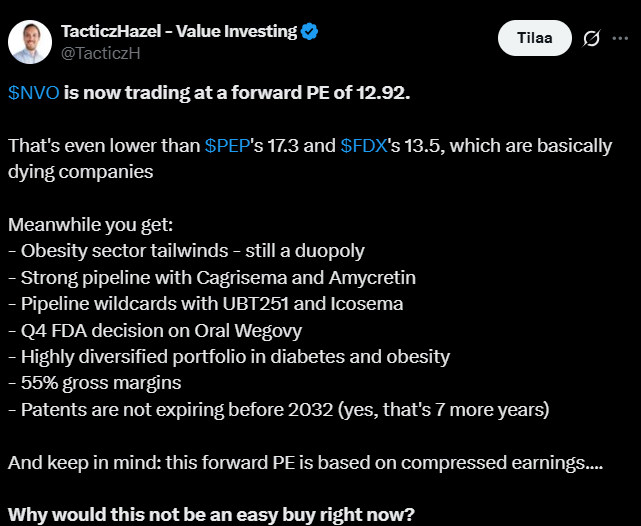Open the Grok explain-post icon
641x526 pixels.
pos(591,38)
